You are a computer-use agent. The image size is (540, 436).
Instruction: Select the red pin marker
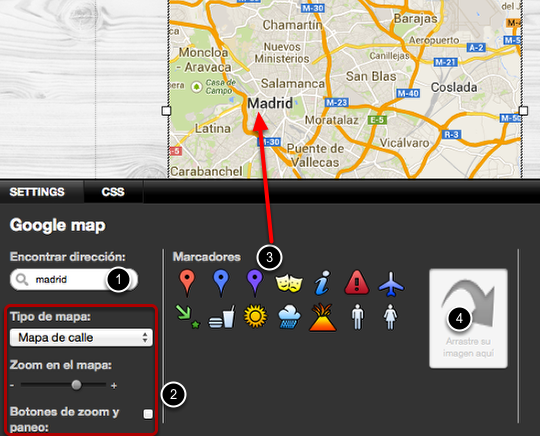[x=187, y=283]
